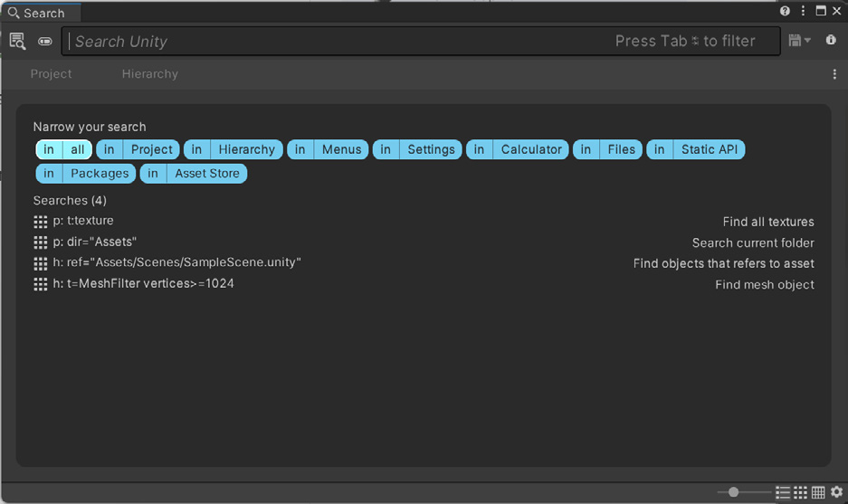Click 'Search current folder' description

[x=753, y=242]
